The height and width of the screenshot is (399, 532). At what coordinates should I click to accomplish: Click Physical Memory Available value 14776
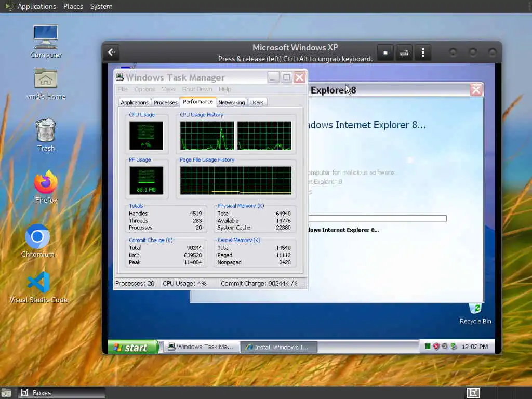tap(283, 220)
